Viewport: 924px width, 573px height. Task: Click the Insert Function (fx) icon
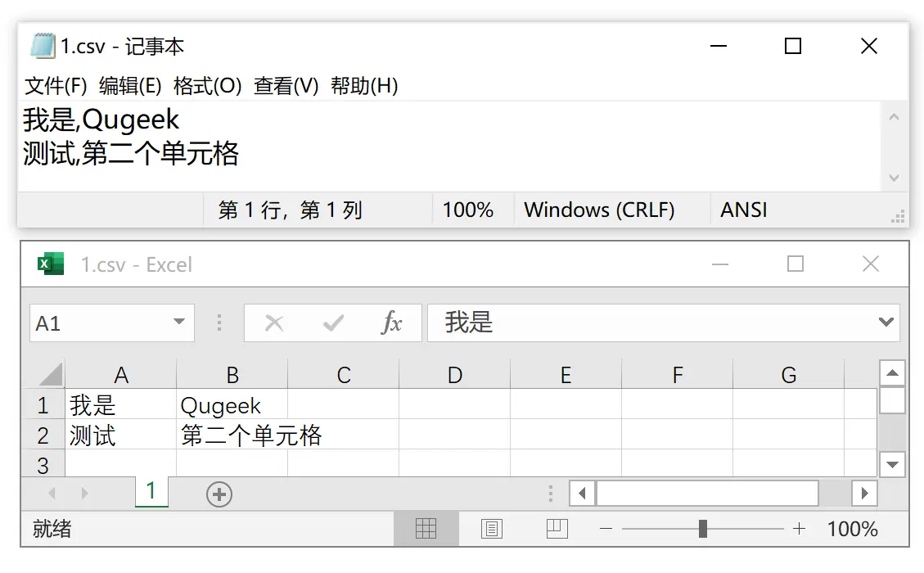point(394,323)
